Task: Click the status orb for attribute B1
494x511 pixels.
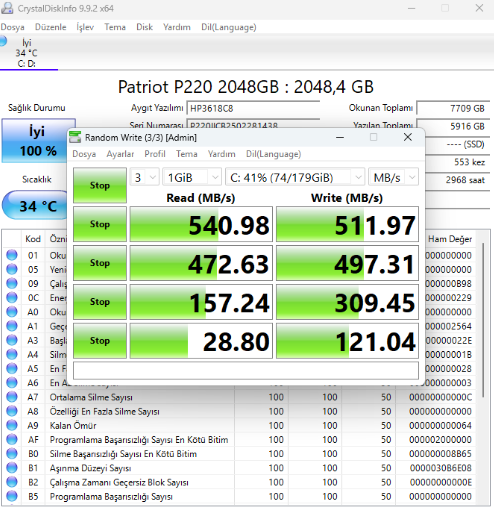Action: point(12,468)
